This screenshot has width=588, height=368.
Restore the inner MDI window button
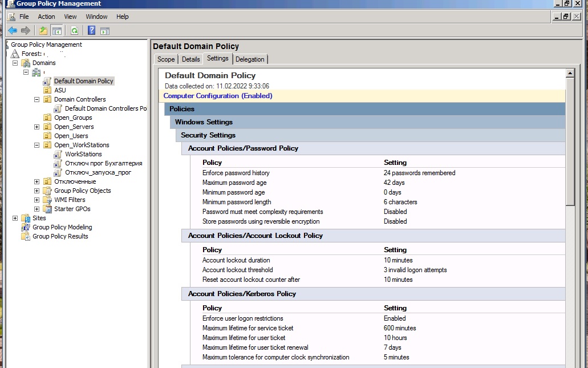pos(566,17)
